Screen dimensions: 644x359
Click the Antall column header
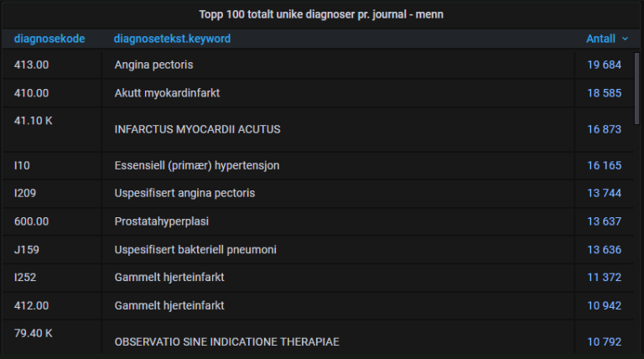[600, 39]
